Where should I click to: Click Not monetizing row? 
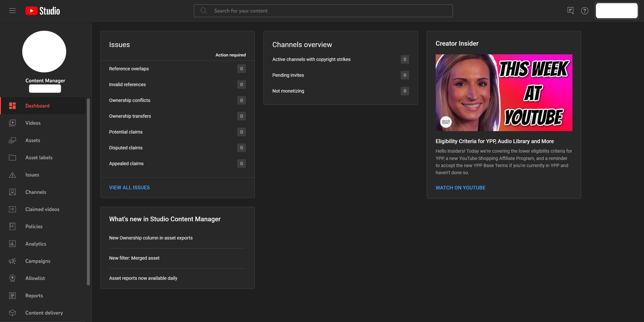pos(340,91)
